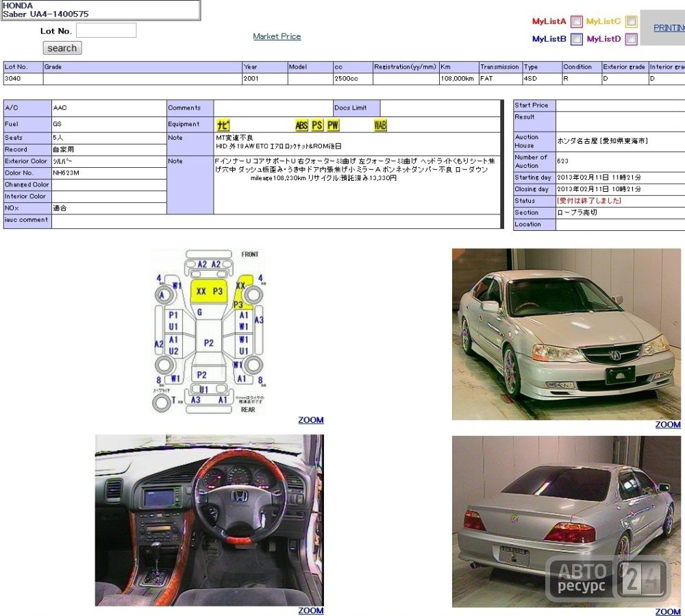Click the lot number 3040 cell

click(23, 79)
